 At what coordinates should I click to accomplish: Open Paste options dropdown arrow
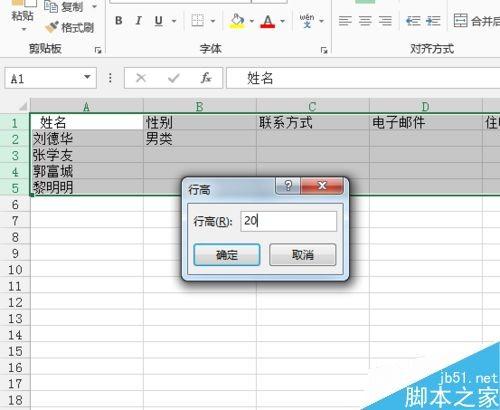coord(23,29)
